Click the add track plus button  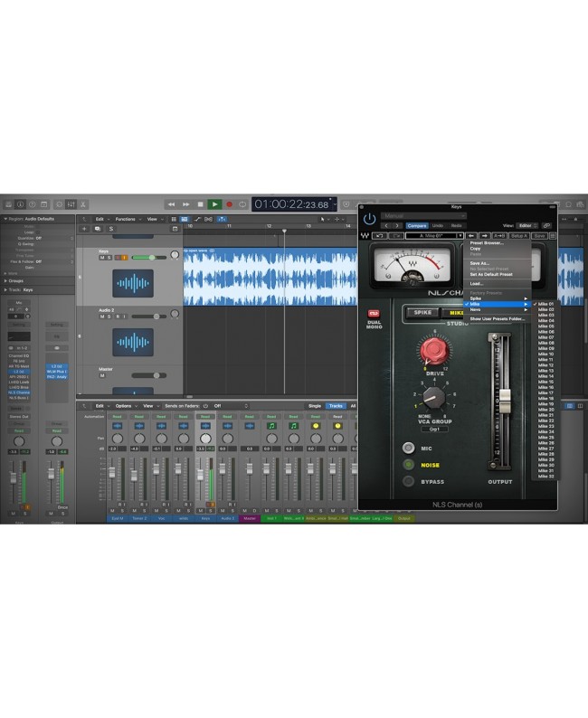(84, 229)
